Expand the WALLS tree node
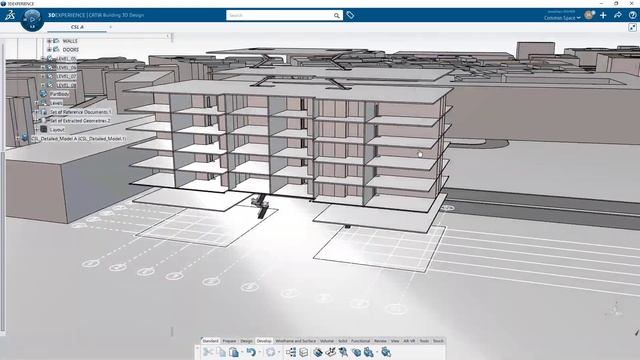Screen dimensions: 640x360 click(x=49, y=41)
